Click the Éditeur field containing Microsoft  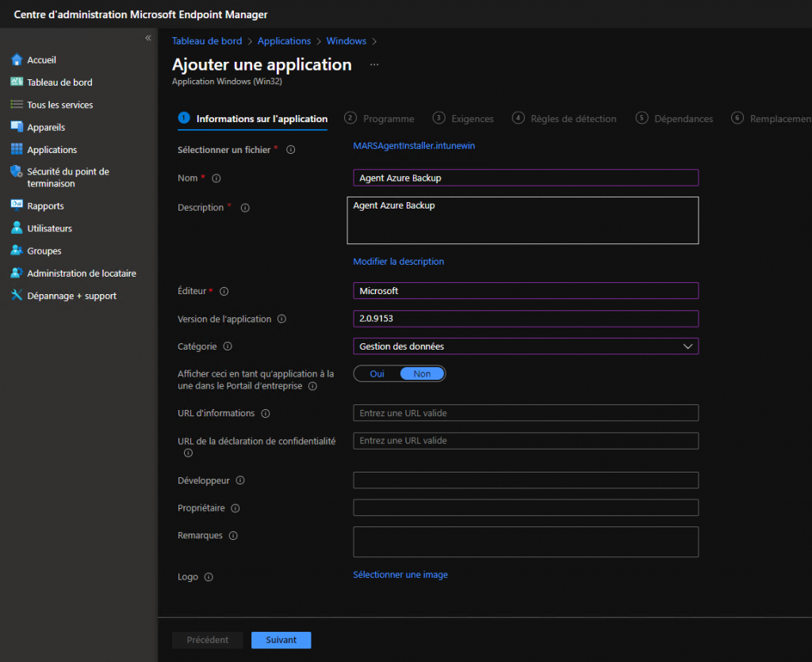526,291
